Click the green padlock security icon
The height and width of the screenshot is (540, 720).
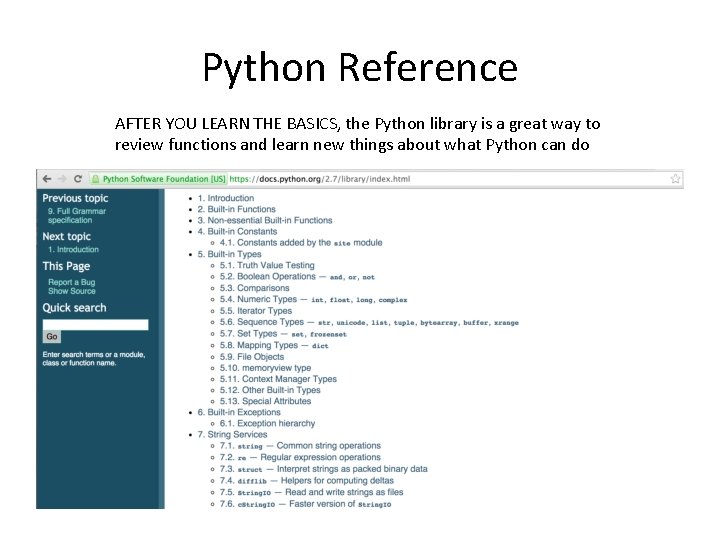pyautogui.click(x=96, y=179)
